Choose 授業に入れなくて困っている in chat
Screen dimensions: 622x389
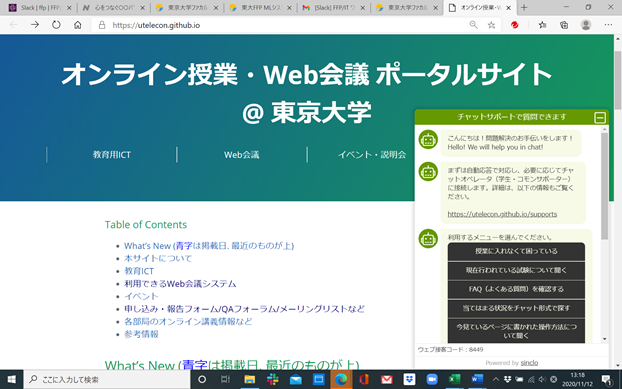(x=516, y=251)
